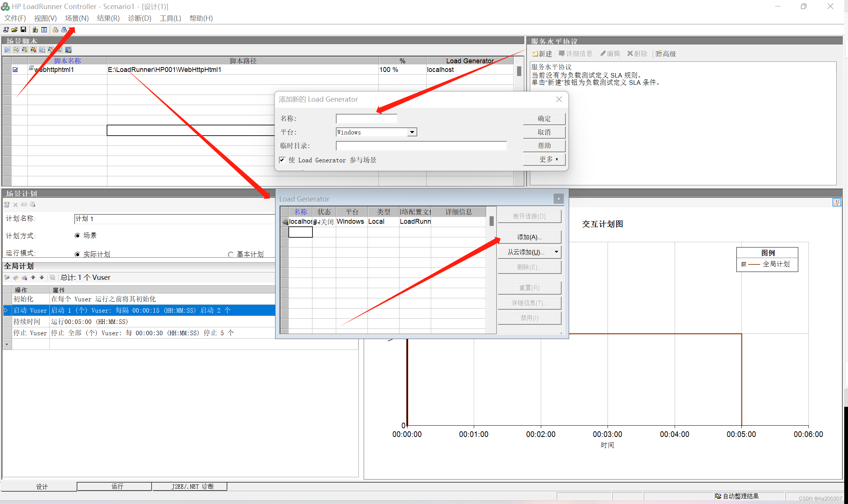
Task: Click the Open scenario folder icon
Action: point(14,30)
